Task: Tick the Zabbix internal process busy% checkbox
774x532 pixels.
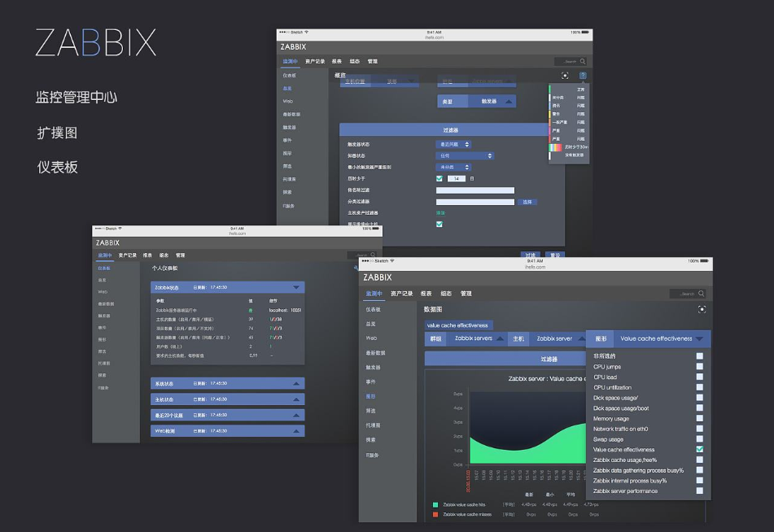Action: click(699, 480)
